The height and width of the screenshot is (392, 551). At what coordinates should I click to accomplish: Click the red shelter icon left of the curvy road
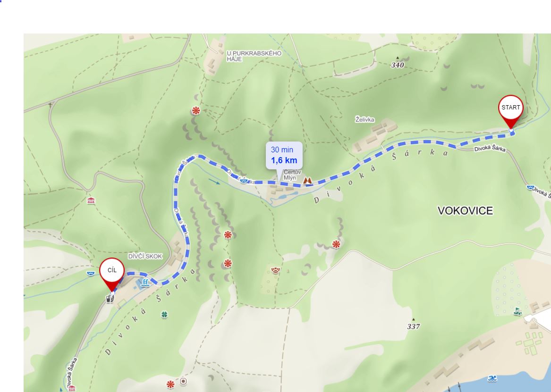pos(91,201)
